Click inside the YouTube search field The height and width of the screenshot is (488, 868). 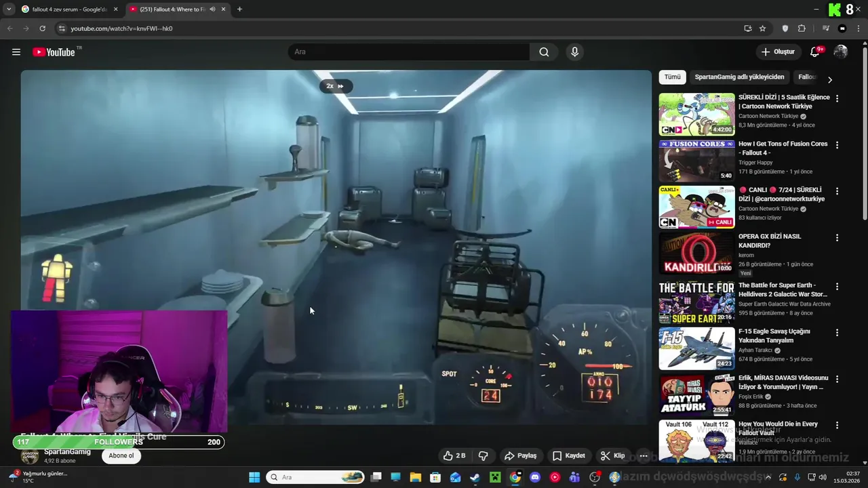coord(409,52)
